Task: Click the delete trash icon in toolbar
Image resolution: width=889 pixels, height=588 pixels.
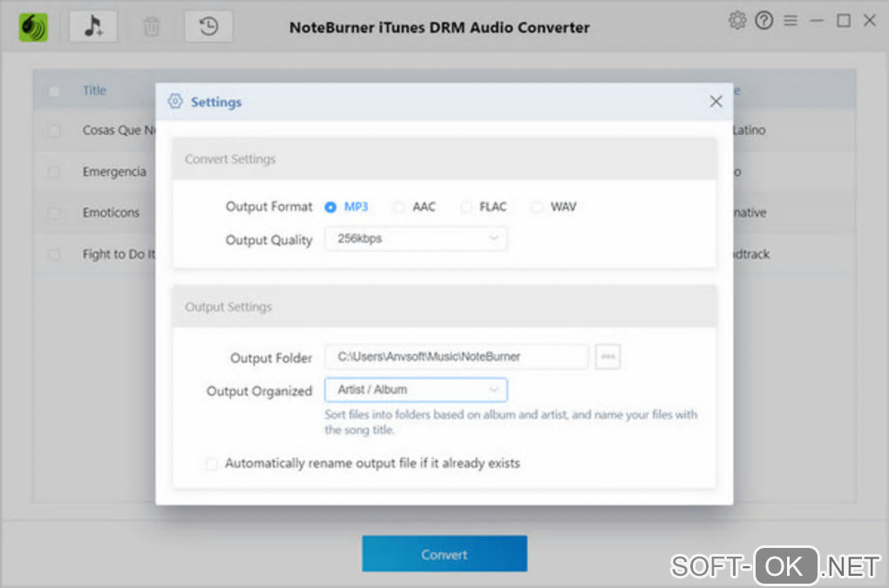Action: pyautogui.click(x=152, y=27)
